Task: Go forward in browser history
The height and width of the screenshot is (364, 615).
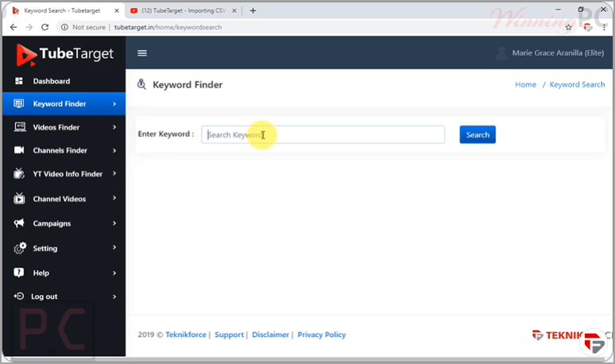Action: coord(29,27)
